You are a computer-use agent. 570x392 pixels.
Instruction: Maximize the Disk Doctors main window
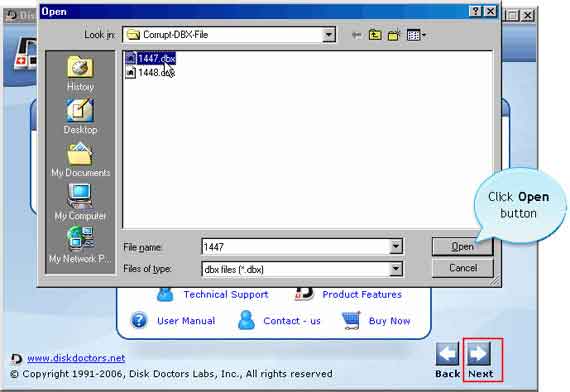tap(512, 16)
